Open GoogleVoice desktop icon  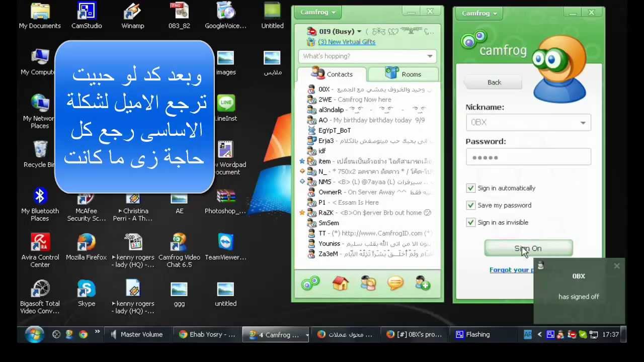[x=225, y=16]
